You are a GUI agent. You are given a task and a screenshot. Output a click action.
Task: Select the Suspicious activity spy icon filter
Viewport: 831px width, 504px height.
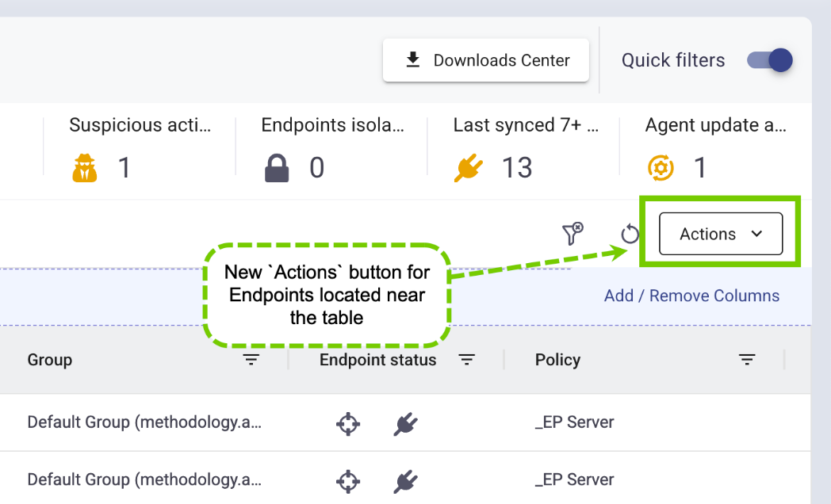pyautogui.click(x=85, y=168)
